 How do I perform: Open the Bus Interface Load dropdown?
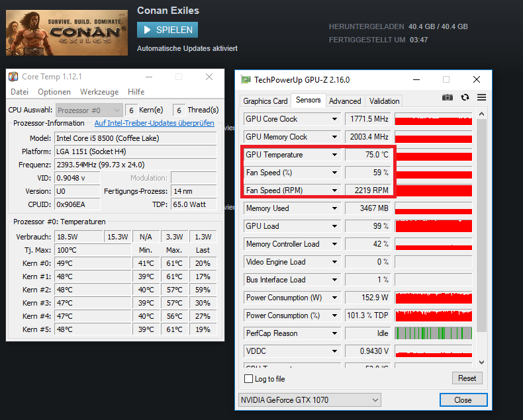334,280
